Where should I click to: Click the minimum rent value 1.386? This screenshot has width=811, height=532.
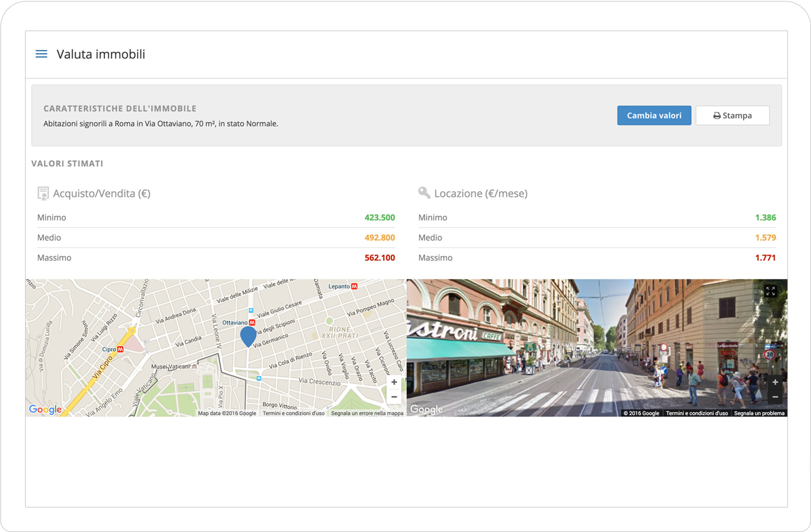765,217
